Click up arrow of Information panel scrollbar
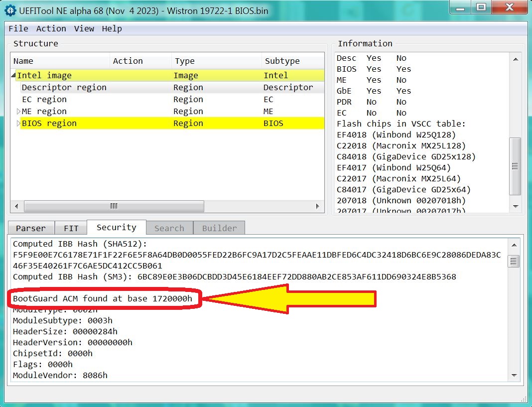 point(516,59)
